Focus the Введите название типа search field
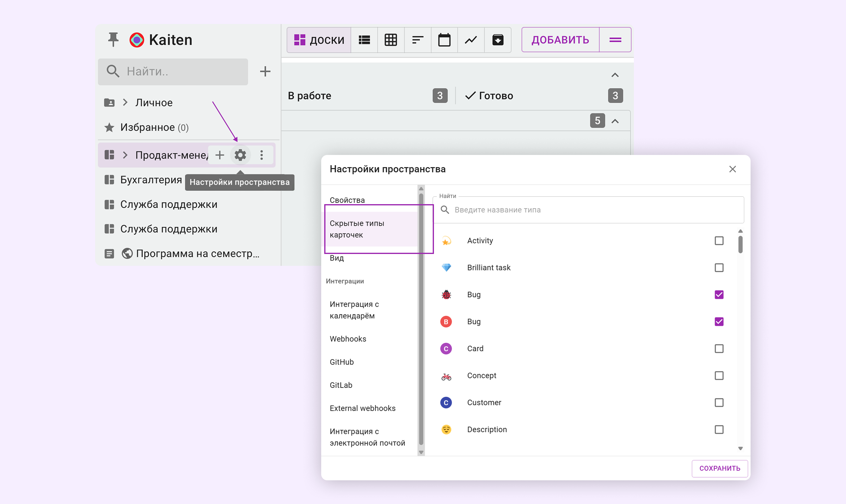 pos(591,210)
